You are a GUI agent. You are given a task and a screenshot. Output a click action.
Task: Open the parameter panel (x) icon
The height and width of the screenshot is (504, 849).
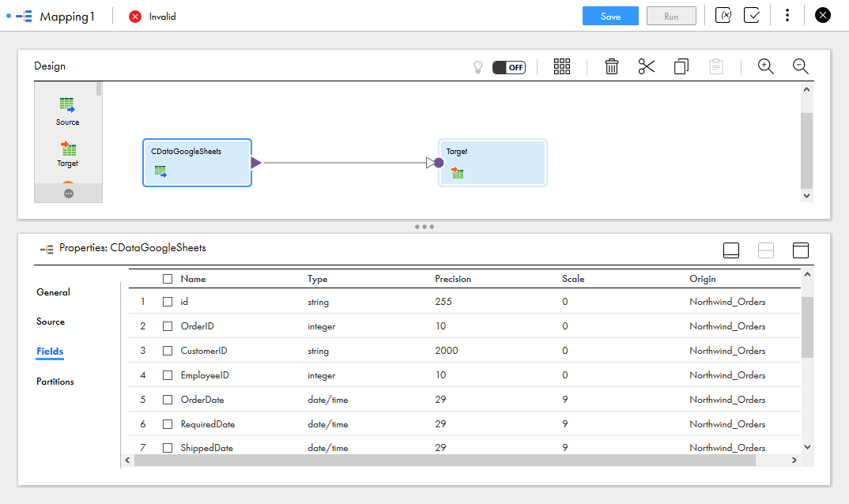(723, 16)
